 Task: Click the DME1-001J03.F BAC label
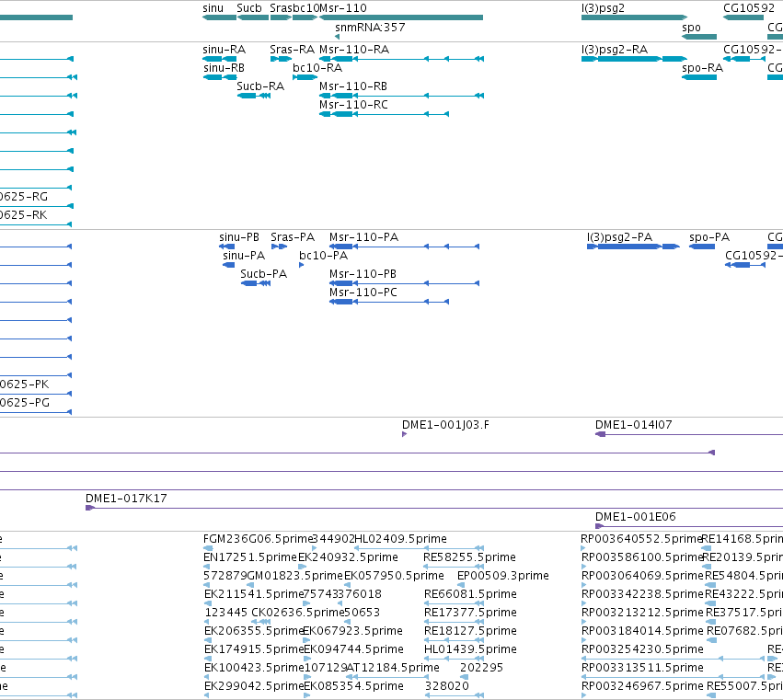click(x=445, y=425)
